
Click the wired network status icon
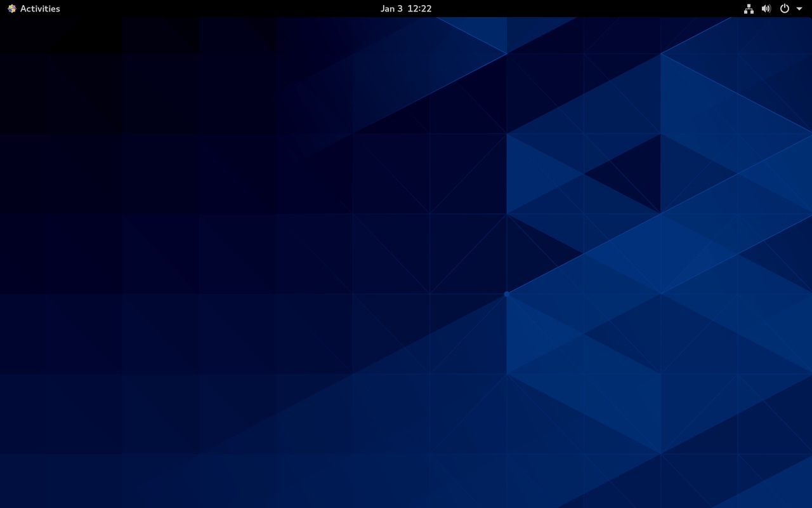click(x=749, y=9)
